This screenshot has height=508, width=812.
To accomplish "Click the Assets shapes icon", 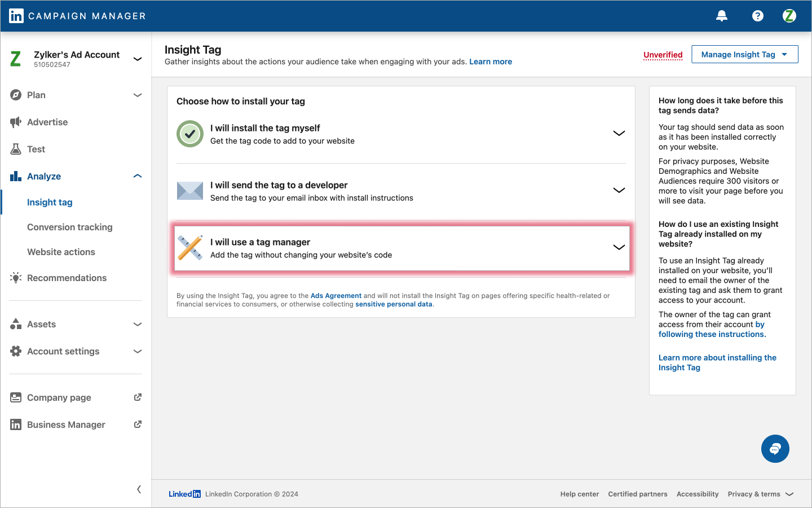I will 16,324.
